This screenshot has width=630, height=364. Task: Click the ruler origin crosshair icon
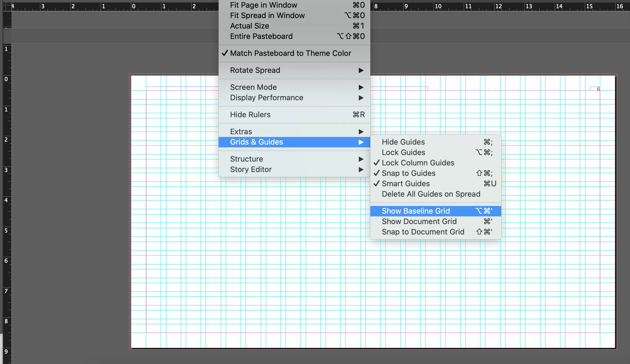click(x=7, y=6)
